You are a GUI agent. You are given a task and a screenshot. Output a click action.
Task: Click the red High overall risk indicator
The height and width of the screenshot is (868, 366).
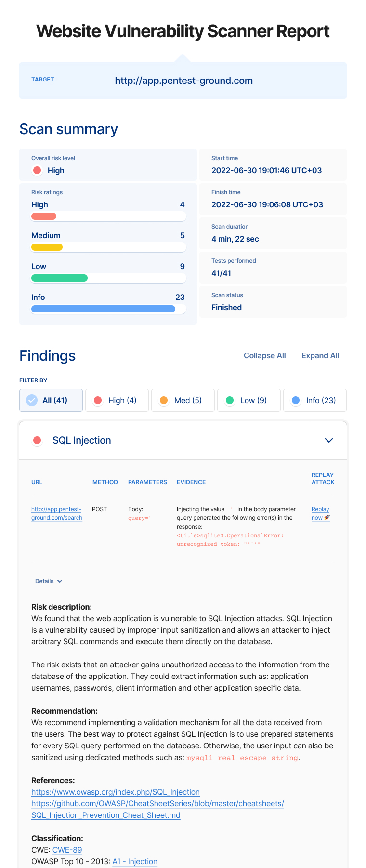(x=37, y=170)
